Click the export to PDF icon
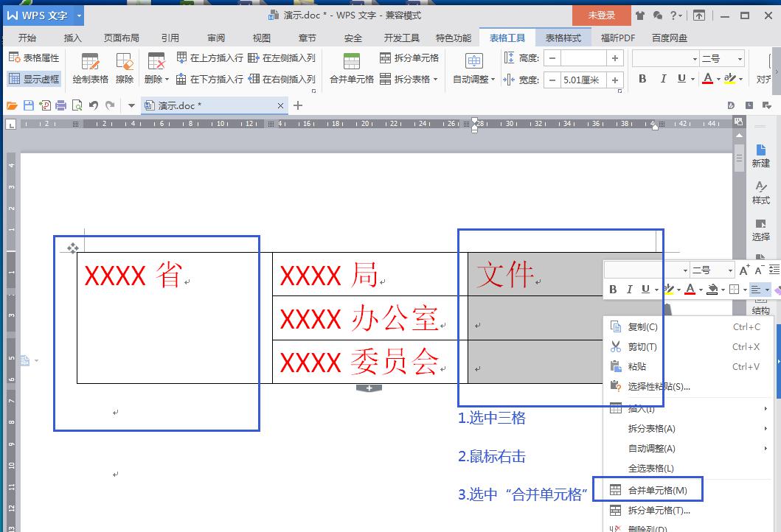The width and height of the screenshot is (781, 532). pyautogui.click(x=45, y=105)
